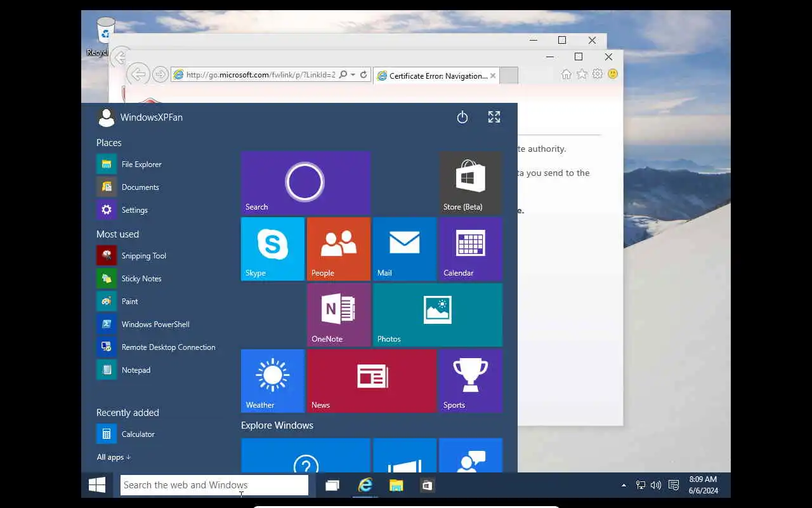Viewport: 812px width, 508px height.
Task: Click the search magnifier in address bar
Action: click(x=343, y=74)
